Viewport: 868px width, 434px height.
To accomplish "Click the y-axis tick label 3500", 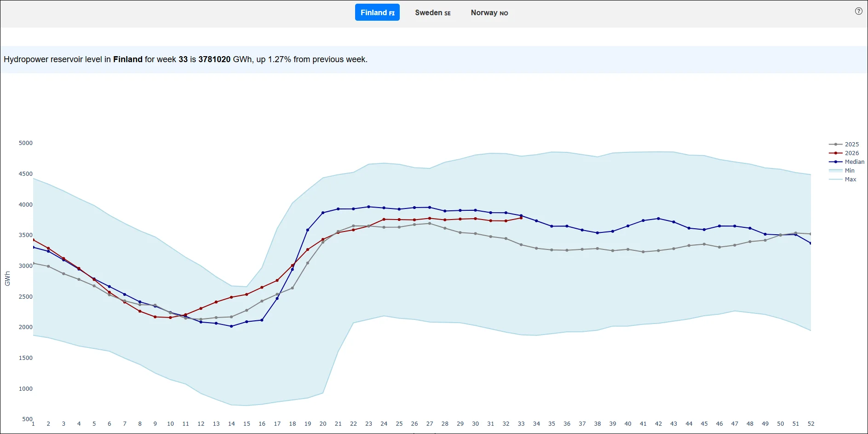I will point(26,235).
